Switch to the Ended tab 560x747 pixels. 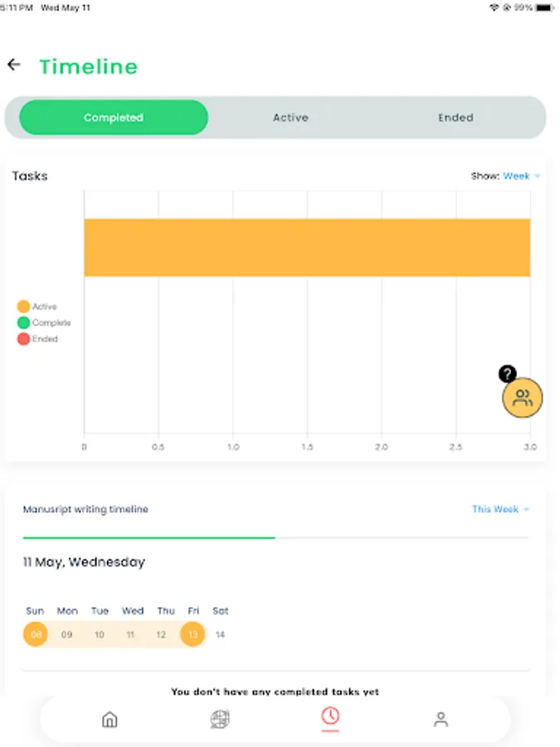(x=455, y=118)
